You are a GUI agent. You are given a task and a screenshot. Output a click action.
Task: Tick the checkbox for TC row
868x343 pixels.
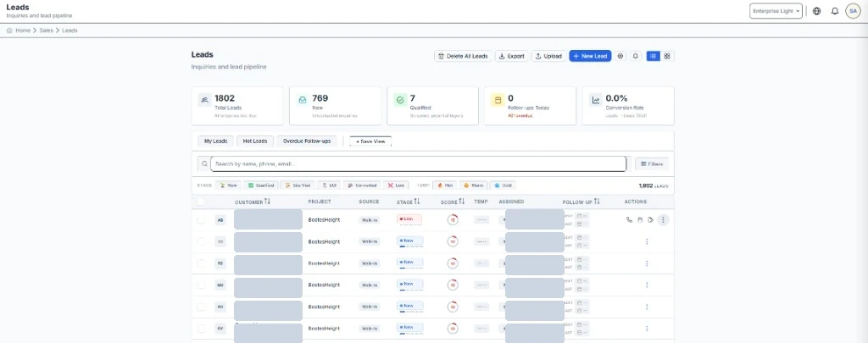coord(201,241)
